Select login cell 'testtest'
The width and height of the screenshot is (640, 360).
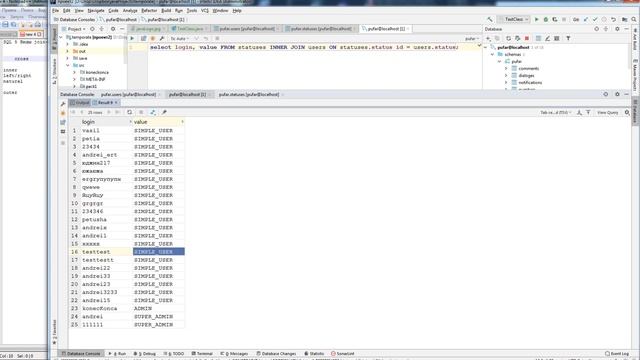click(x=106, y=252)
